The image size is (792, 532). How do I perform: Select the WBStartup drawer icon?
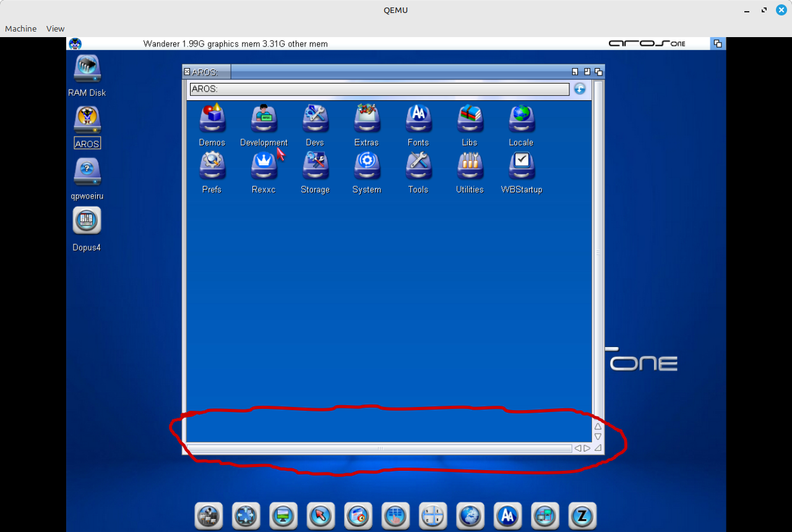[522, 166]
